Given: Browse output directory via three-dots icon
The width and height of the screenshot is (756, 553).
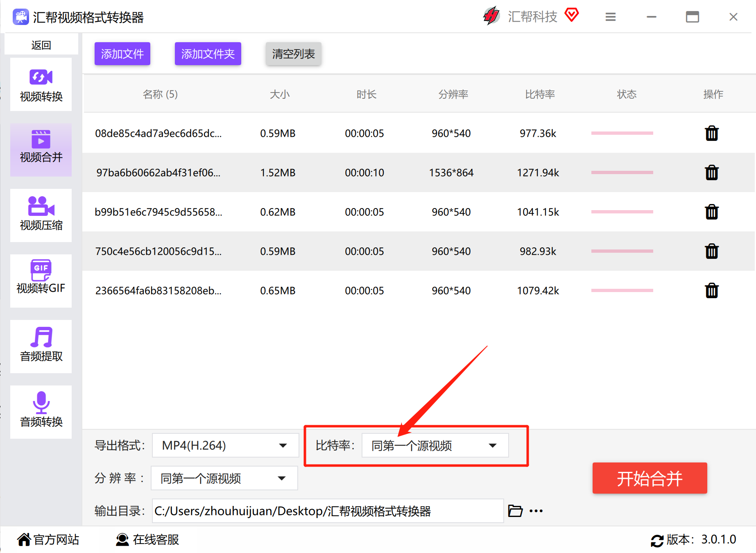Looking at the screenshot, I should [x=536, y=511].
